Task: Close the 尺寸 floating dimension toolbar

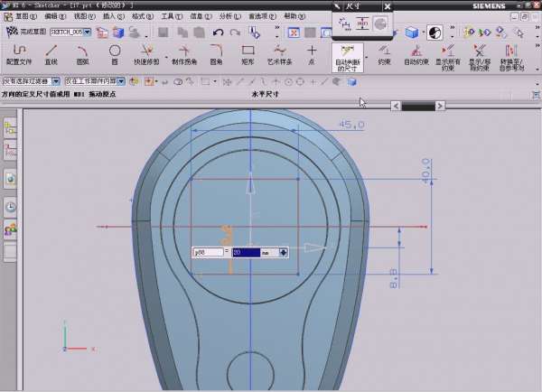Action: pos(388,6)
